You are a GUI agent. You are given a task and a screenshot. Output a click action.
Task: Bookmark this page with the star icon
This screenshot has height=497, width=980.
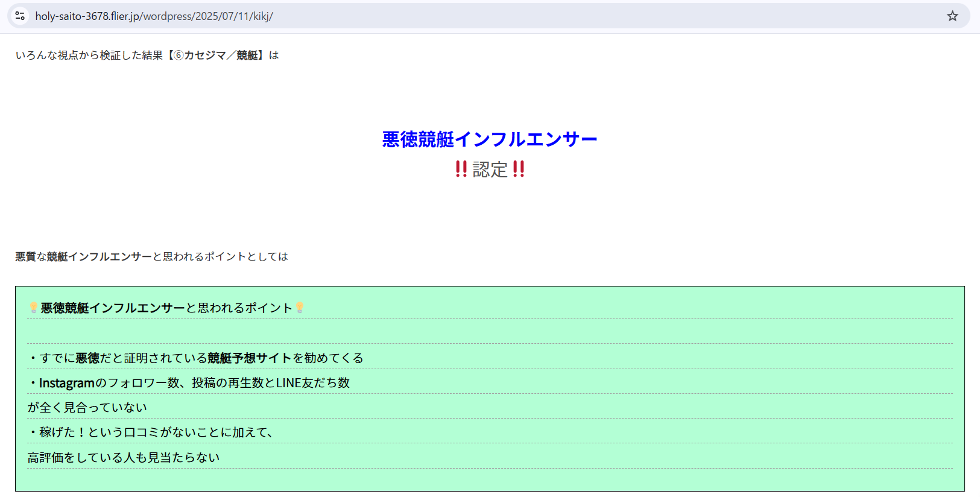pyautogui.click(x=952, y=16)
